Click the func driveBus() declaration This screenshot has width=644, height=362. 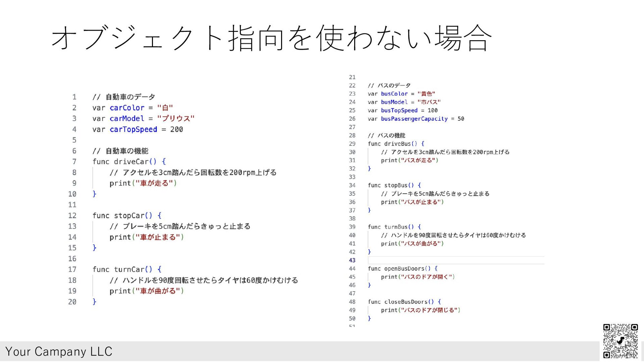coord(396,144)
